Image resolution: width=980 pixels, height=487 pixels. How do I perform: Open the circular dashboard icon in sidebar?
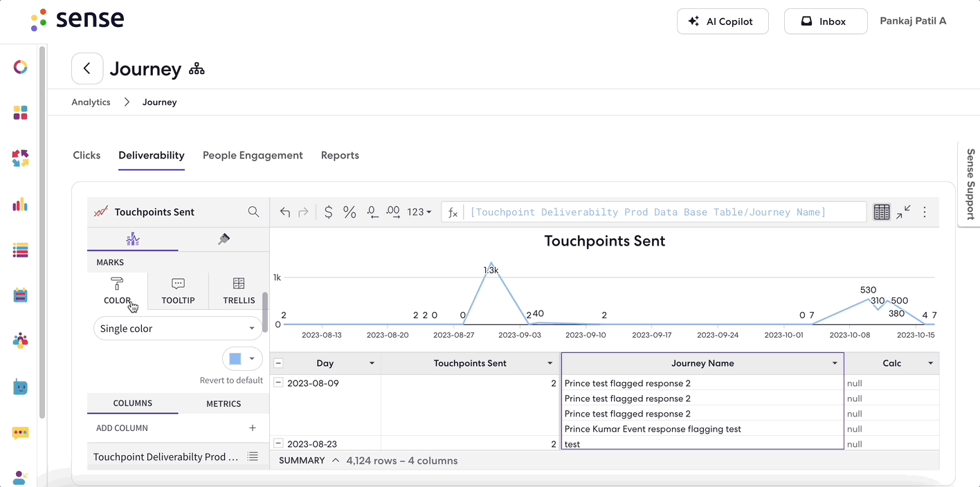coord(21,66)
